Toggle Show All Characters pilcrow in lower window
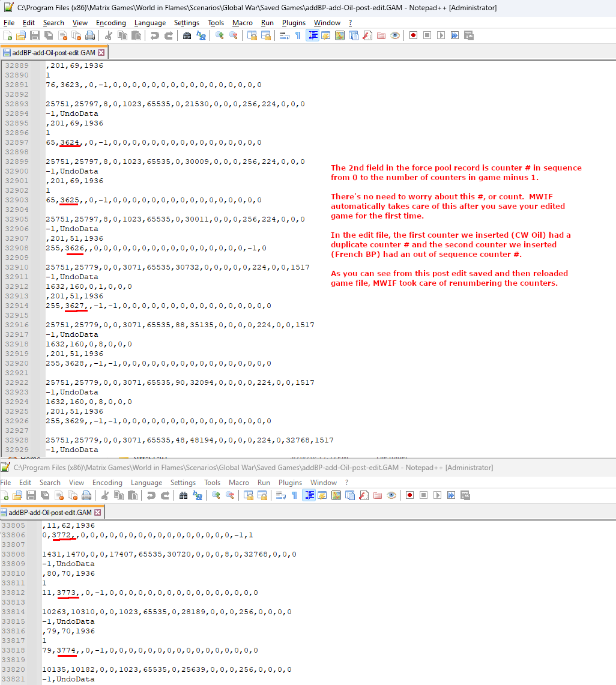The height and width of the screenshot is (685, 616). coord(294,495)
